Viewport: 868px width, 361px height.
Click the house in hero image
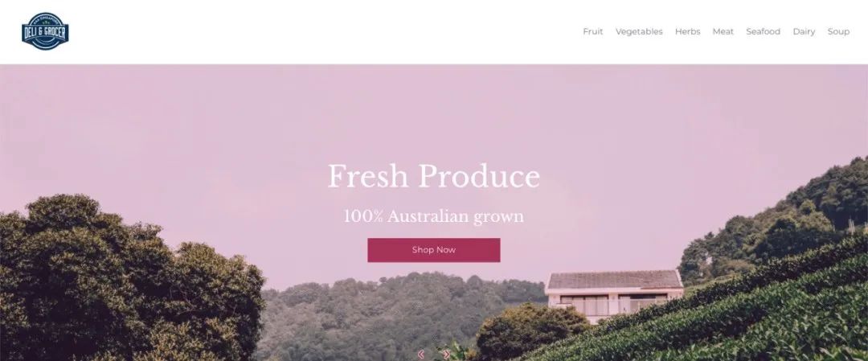tap(615, 293)
